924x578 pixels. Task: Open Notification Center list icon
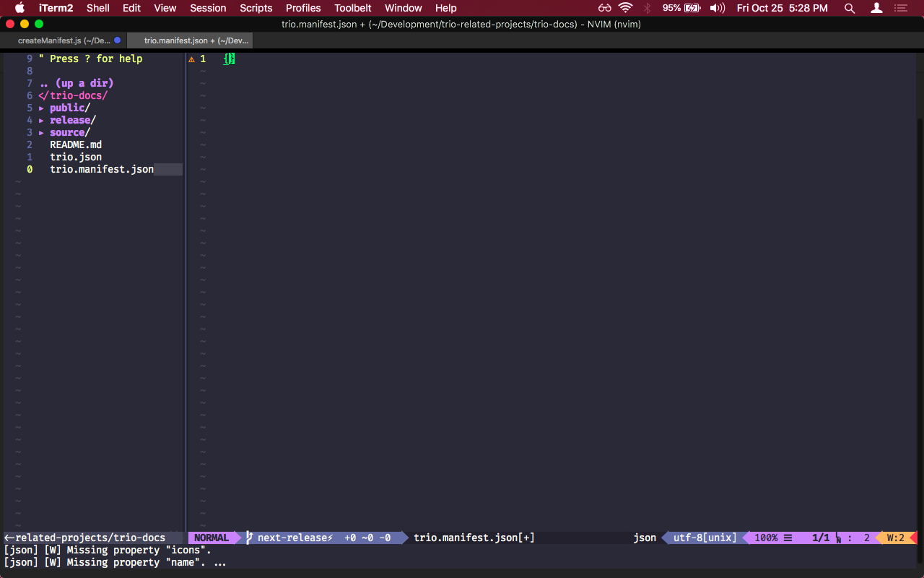(x=900, y=8)
